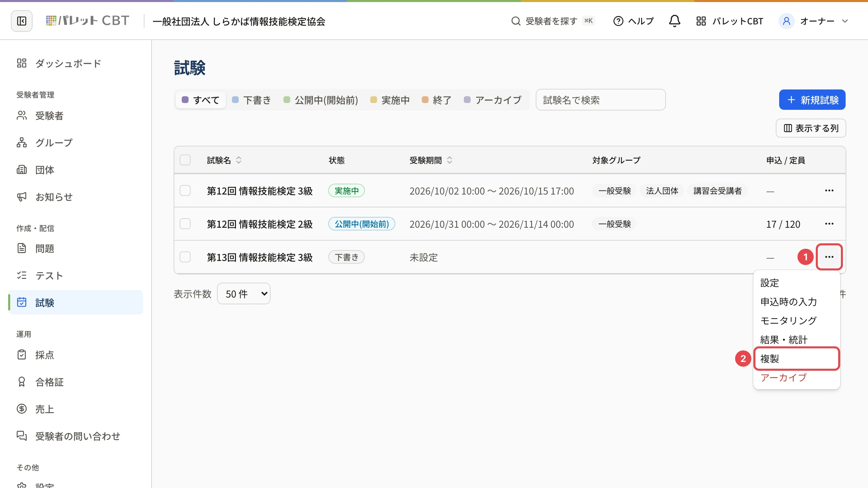Choose 申込時の入力 in the row menu

tap(796, 302)
